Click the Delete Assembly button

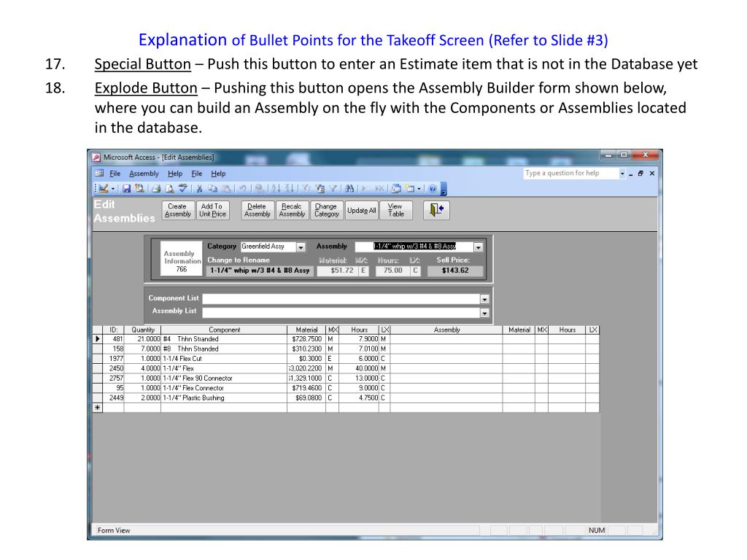pos(258,210)
